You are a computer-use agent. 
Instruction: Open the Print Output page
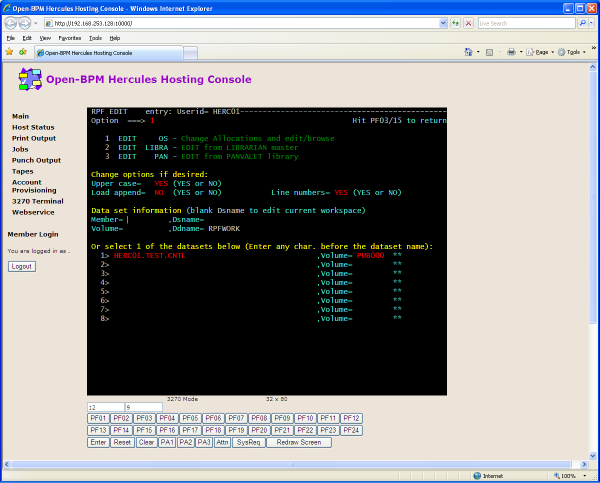(34, 138)
